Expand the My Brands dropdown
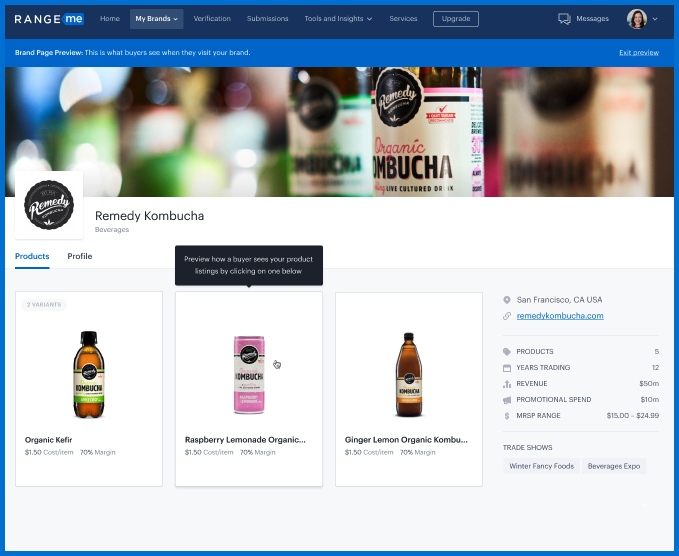The height and width of the screenshot is (556, 679). click(157, 19)
